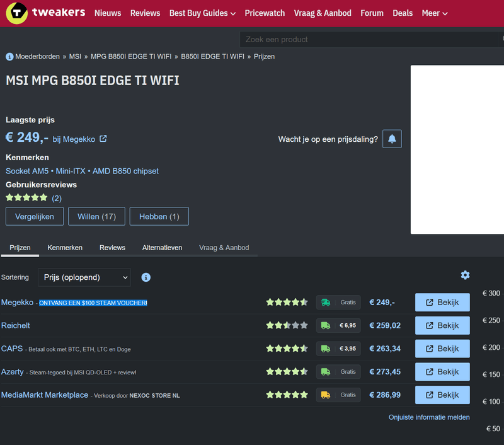Click external link icon next to bij Megekko
This screenshot has width=504, height=445.
point(103,139)
